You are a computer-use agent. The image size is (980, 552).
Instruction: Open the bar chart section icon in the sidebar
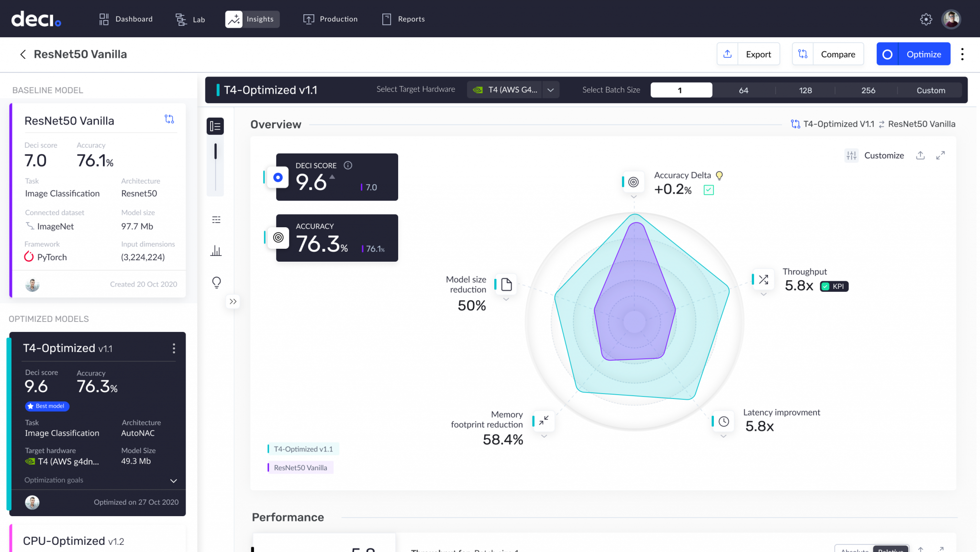point(216,251)
